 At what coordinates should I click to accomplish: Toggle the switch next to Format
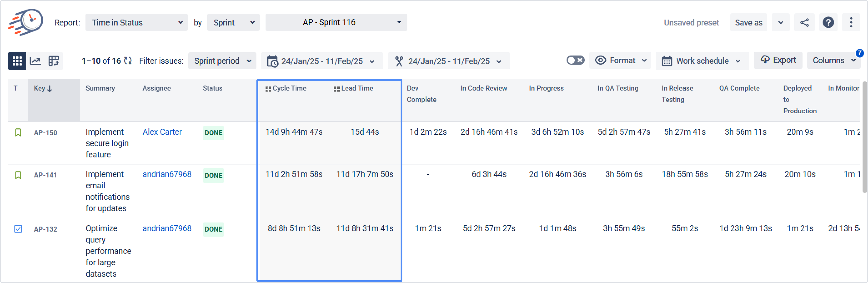click(575, 60)
